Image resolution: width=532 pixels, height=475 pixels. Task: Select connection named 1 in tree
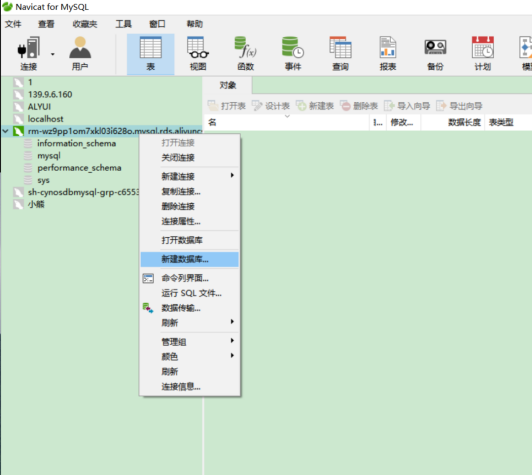click(30, 82)
